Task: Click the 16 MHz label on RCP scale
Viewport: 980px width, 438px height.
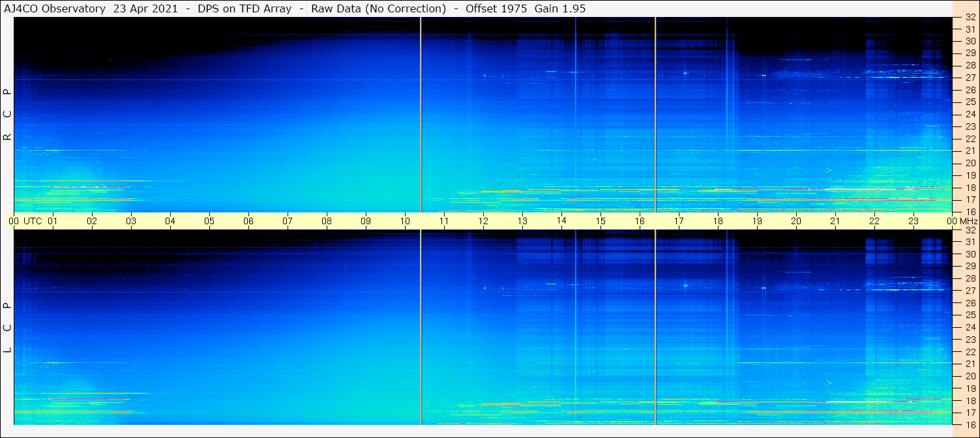Action: coord(970,212)
